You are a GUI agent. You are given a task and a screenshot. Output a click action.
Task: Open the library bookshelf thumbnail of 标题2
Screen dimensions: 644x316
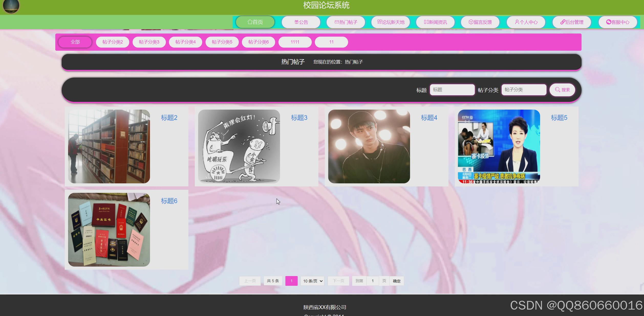pyautogui.click(x=109, y=146)
